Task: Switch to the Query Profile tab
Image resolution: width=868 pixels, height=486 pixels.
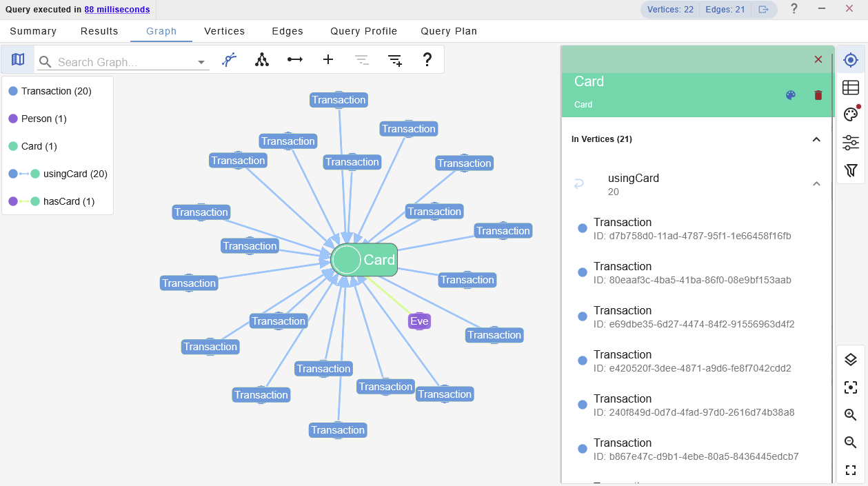Action: tap(363, 31)
